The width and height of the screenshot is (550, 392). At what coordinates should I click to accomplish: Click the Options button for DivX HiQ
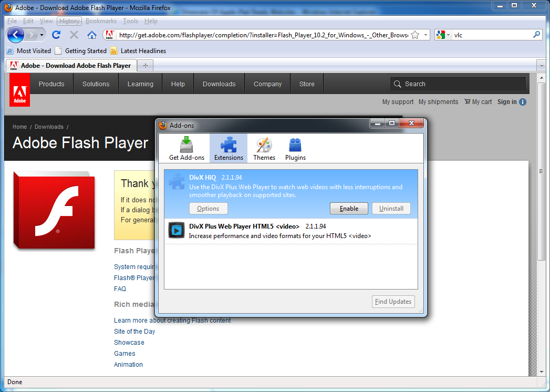click(x=209, y=209)
